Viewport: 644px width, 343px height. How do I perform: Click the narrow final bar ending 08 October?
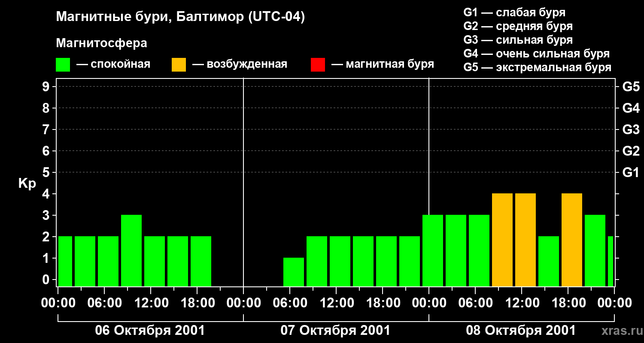pos(611,262)
